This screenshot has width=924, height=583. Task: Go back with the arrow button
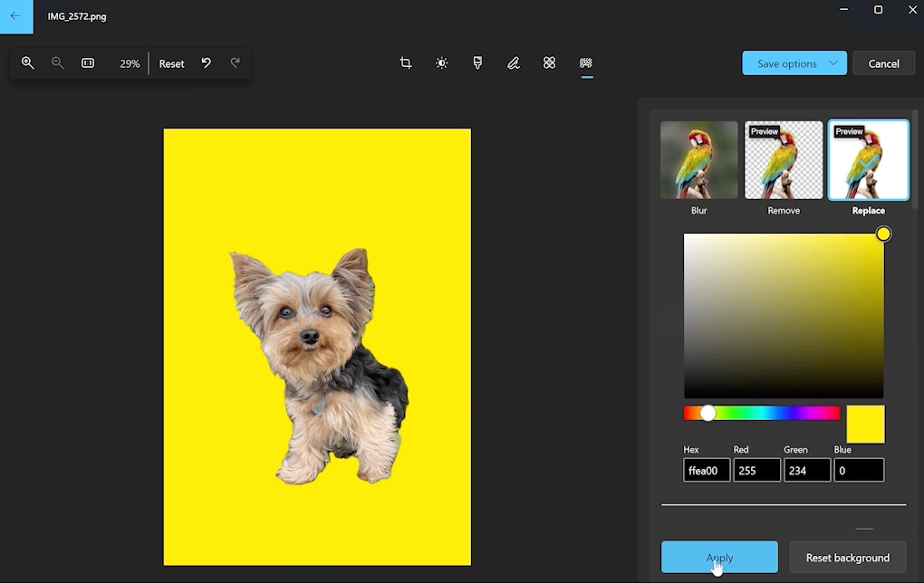point(15,16)
